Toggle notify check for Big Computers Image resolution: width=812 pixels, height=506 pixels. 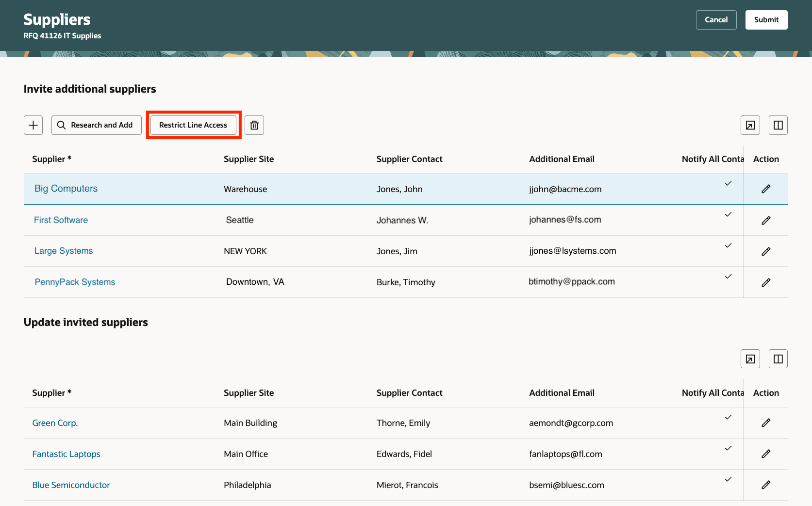tap(728, 183)
